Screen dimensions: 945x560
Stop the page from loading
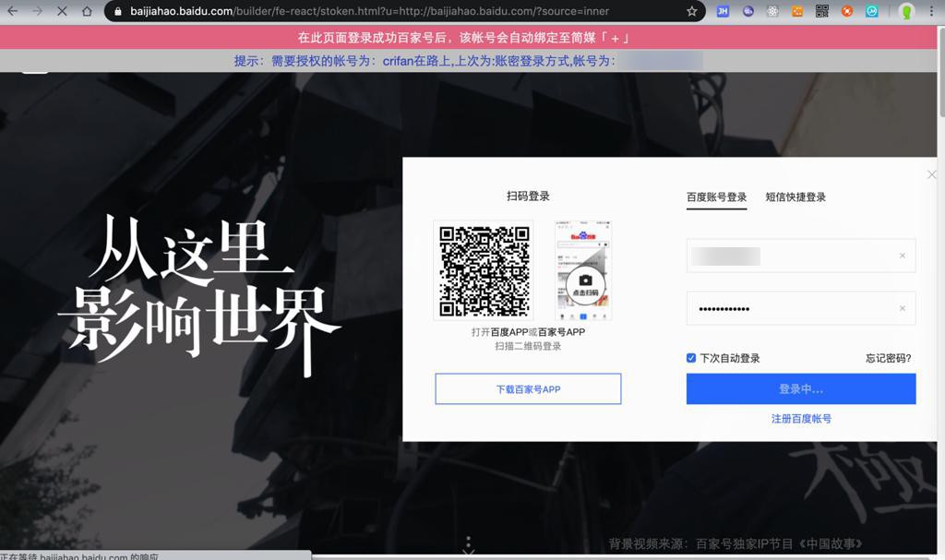coord(62,11)
